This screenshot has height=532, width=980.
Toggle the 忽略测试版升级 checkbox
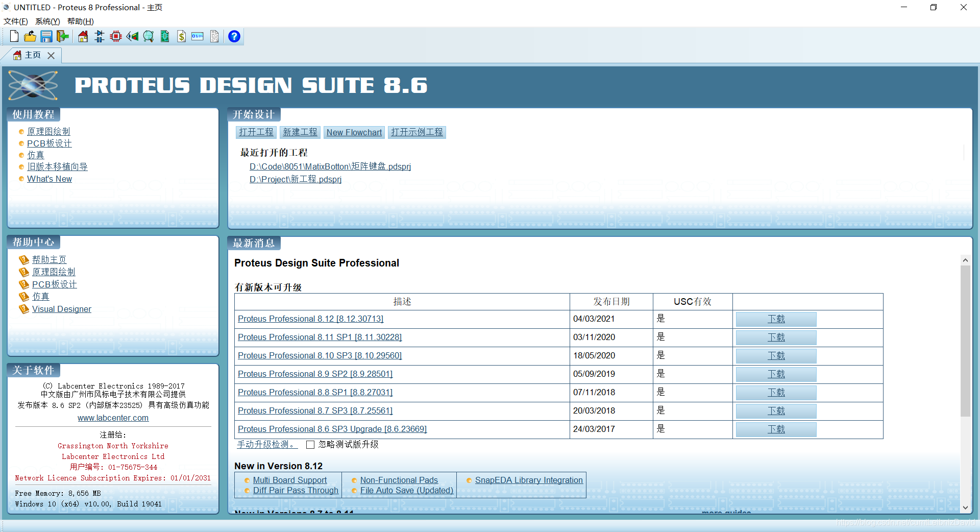coord(310,445)
